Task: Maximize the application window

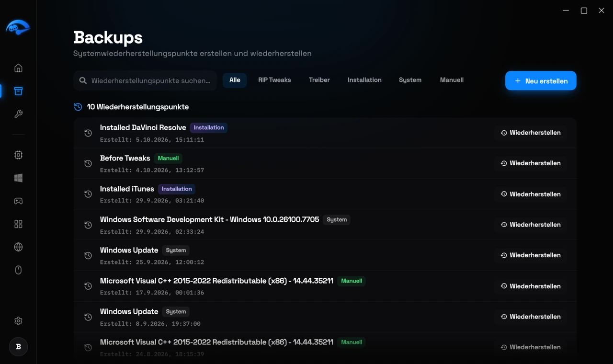Action: coord(584,11)
